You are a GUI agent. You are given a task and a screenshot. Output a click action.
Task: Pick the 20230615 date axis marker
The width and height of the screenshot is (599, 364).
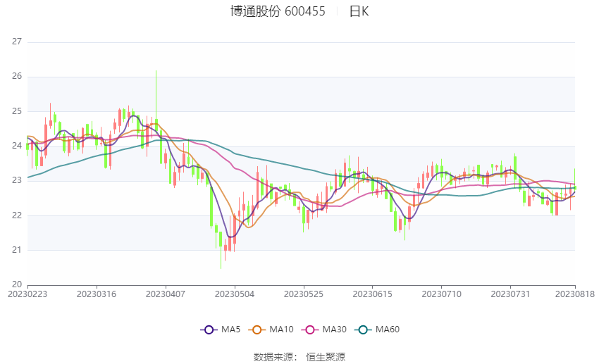(x=372, y=293)
